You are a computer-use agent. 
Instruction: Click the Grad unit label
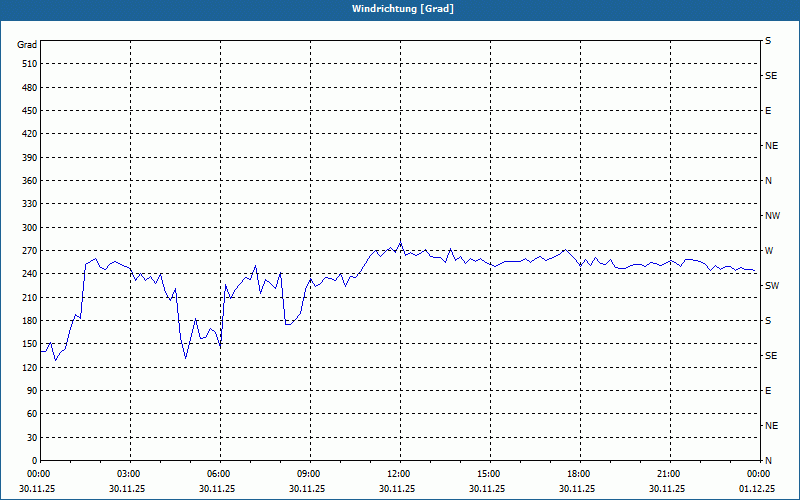click(x=27, y=45)
